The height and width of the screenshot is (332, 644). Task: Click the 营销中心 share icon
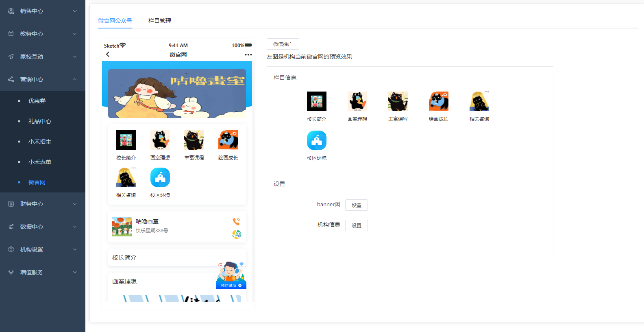[x=11, y=79]
